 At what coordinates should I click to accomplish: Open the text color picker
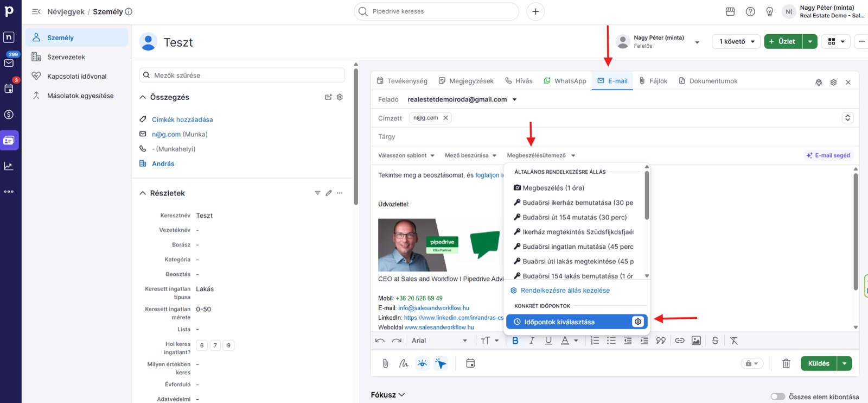tap(569, 341)
